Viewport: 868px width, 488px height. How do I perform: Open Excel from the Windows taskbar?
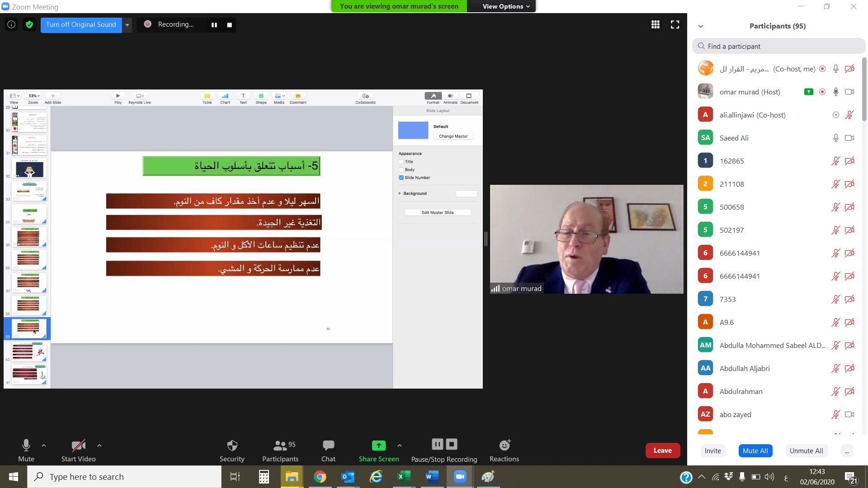coord(403,477)
